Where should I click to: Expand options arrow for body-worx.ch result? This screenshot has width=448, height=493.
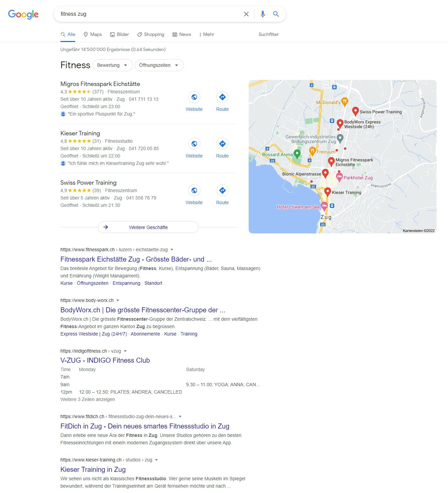[x=118, y=300]
